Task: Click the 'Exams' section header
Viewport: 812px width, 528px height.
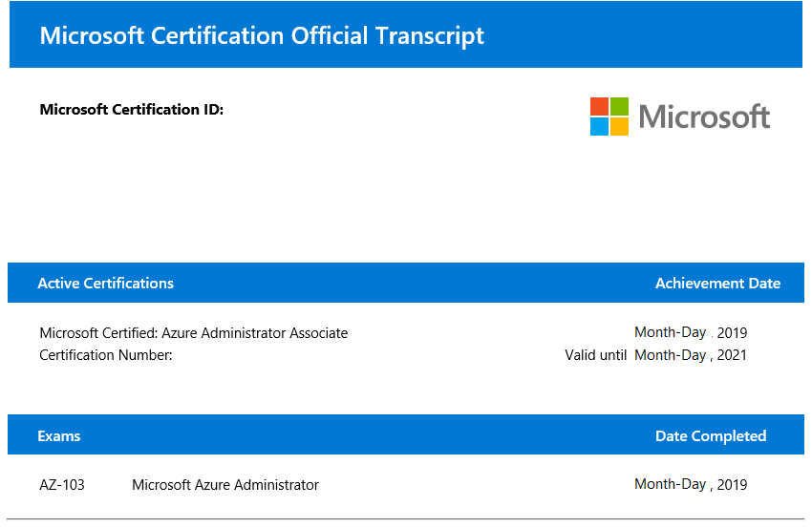Action: [59, 435]
